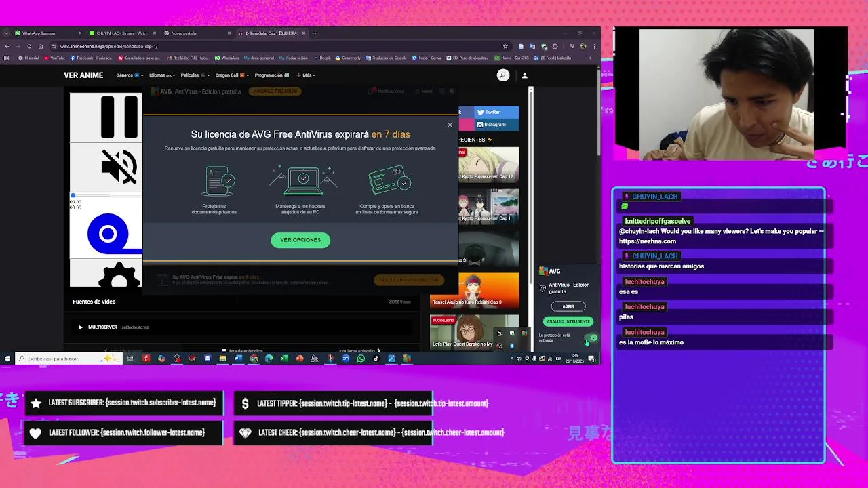Open the Kyoto Fujouou-hen Cap 1 thumbnail
This screenshot has width=868, height=488.
[x=489, y=205]
